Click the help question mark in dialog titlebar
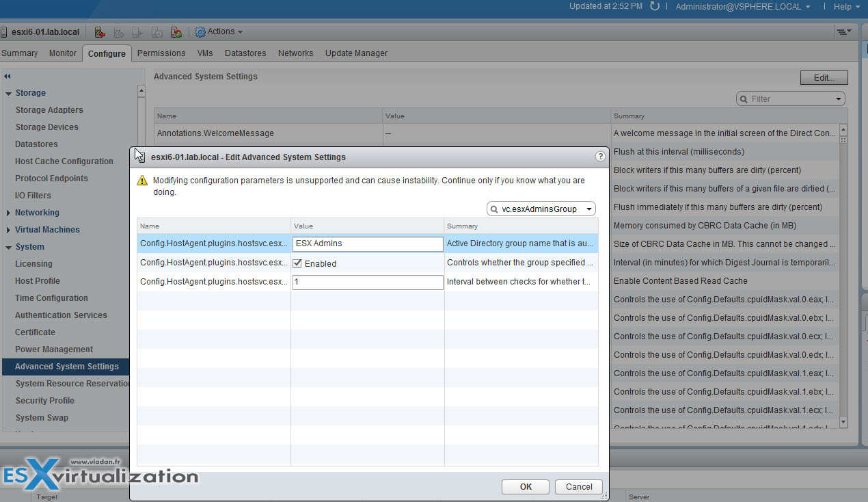 [x=600, y=157]
